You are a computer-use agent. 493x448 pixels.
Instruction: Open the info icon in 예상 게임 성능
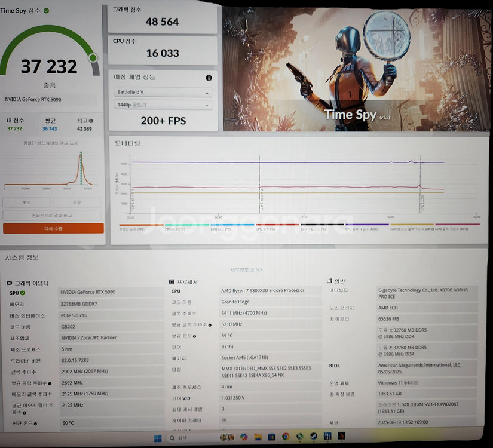point(209,78)
